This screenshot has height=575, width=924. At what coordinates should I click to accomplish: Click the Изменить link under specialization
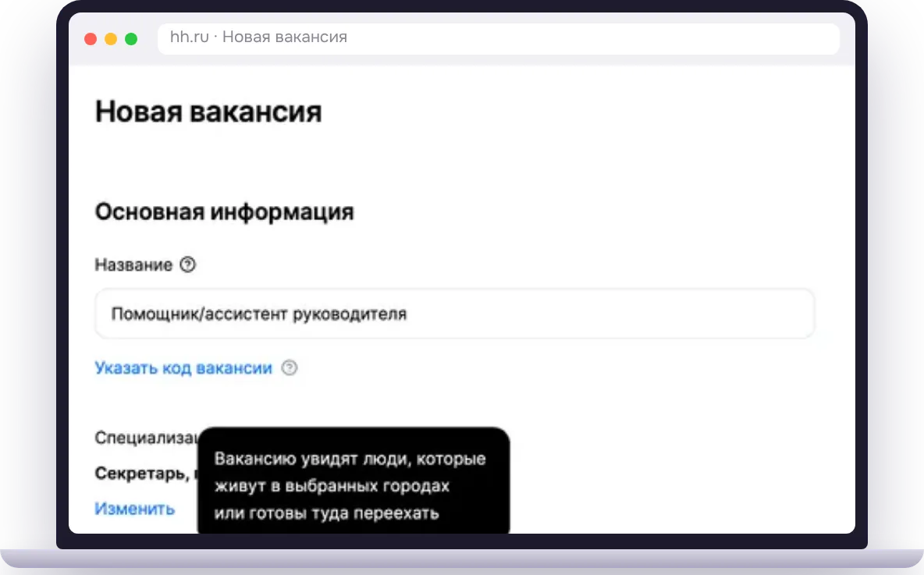coord(135,509)
